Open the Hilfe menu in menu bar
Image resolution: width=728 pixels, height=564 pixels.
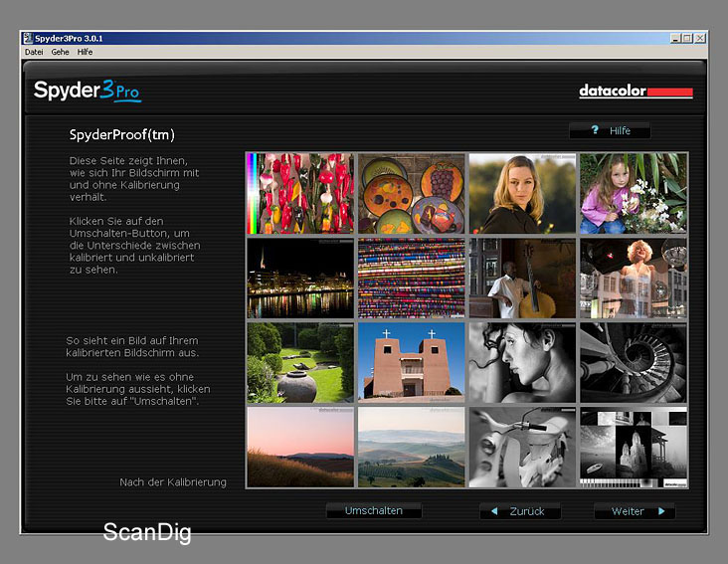click(x=85, y=52)
